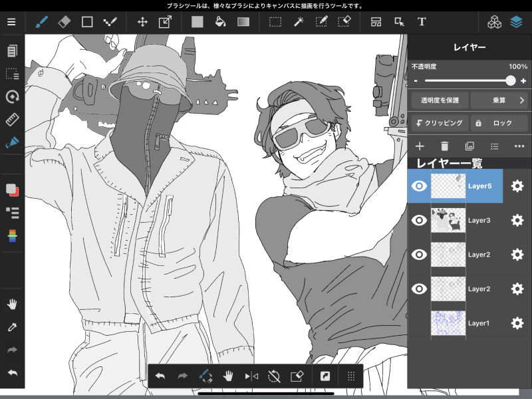Screen dimensions: 532x399
Task: Pick the Bucket fill tool
Action: click(x=219, y=21)
